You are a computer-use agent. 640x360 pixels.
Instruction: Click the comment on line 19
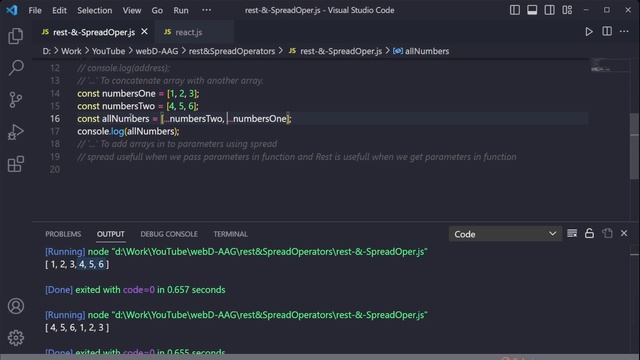pos(297,157)
